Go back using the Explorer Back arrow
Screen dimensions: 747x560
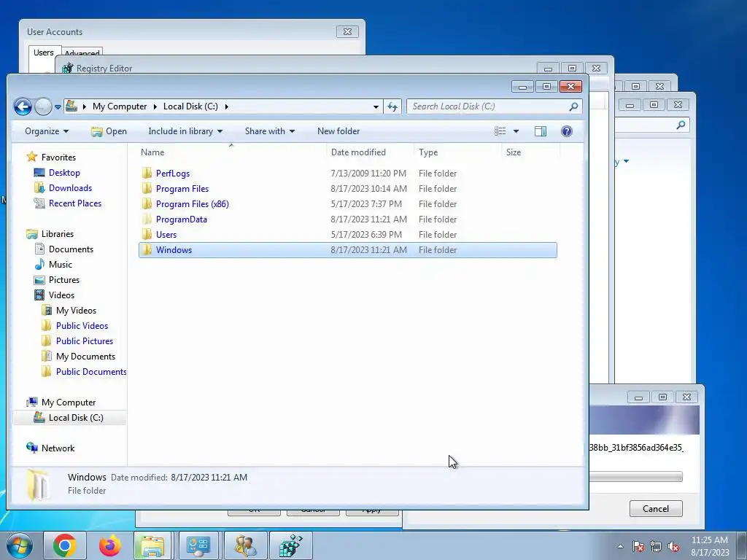pyautogui.click(x=23, y=106)
